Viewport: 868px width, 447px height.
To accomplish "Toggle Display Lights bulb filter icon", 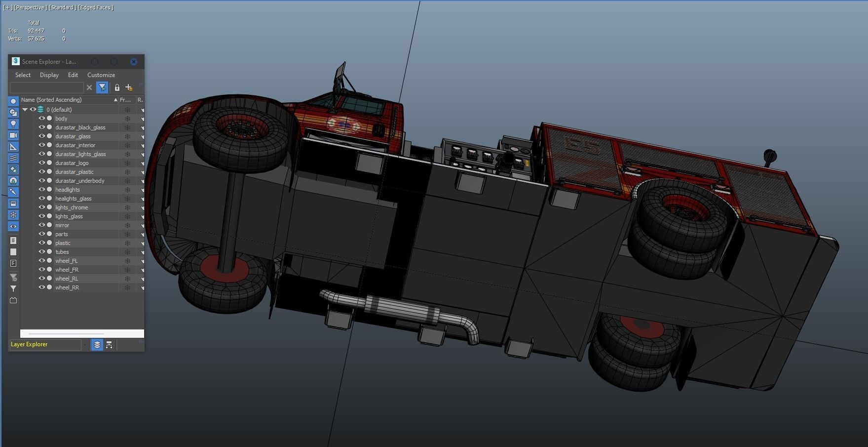I will click(x=13, y=124).
